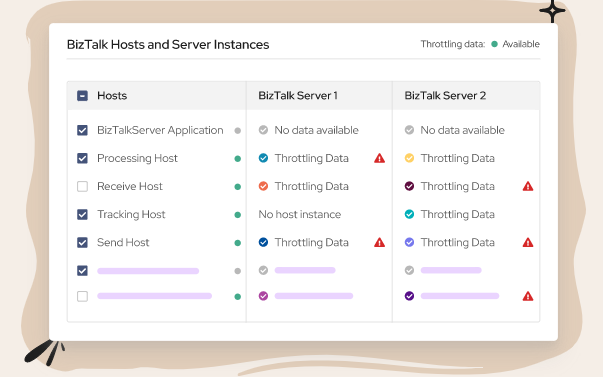Open Throttling Data for Processing Host on Server 2
Screen dimensions: 603x377
pyautogui.click(x=458, y=158)
